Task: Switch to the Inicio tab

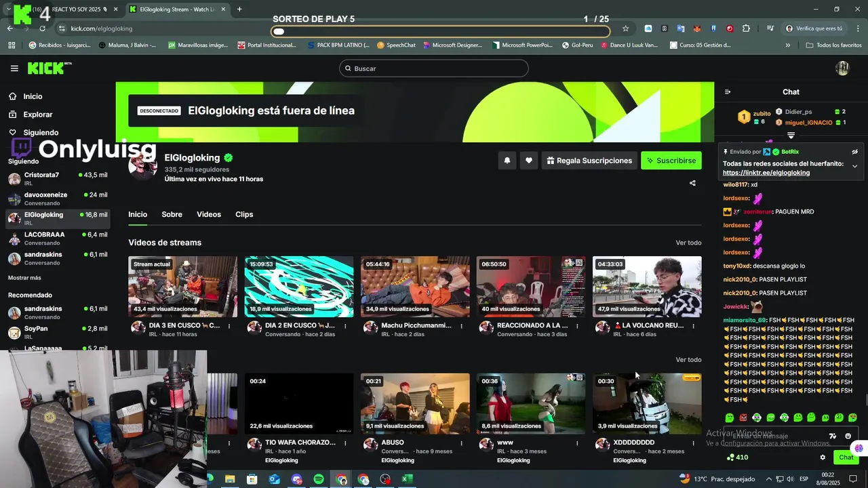Action: coord(138,214)
